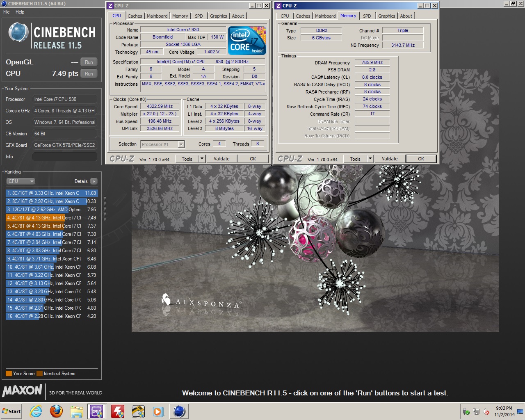The image size is (525, 420).
Task: Click the rendered spheres image in Cinebench
Action: pos(315,248)
